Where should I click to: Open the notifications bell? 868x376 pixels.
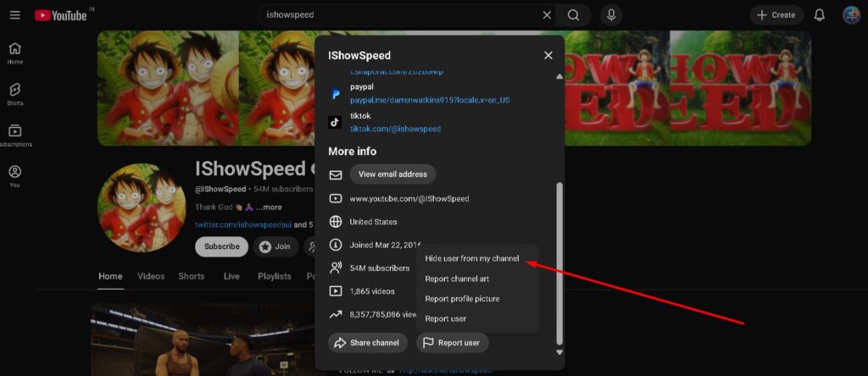[820, 15]
